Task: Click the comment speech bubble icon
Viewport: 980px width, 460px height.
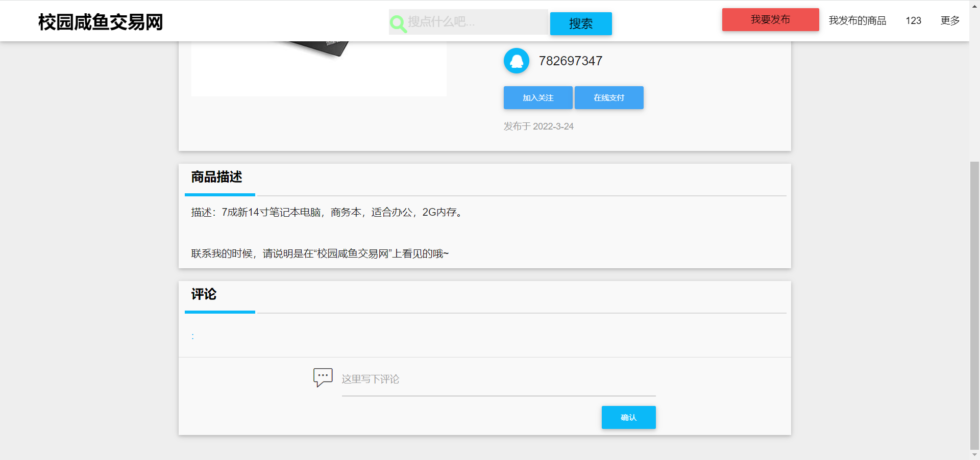Action: point(323,377)
